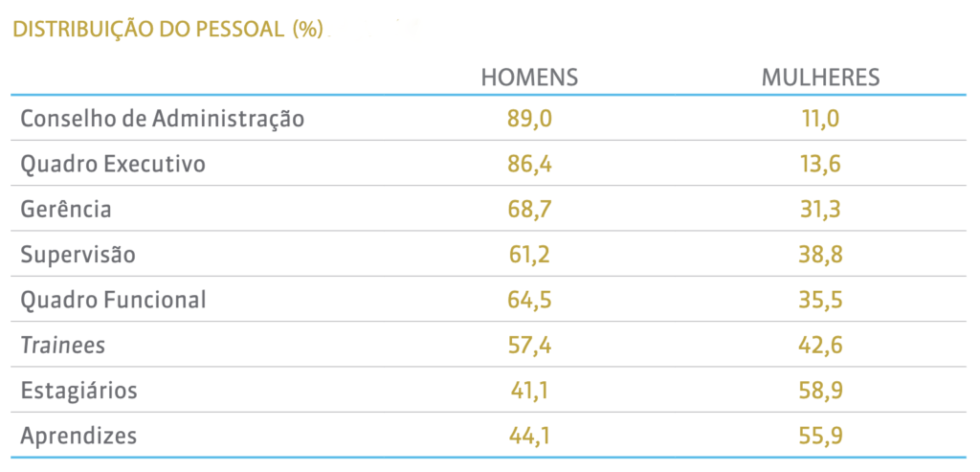This screenshot has width=980, height=472.
Task: Select the HOMENS column header
Action: coord(529,78)
